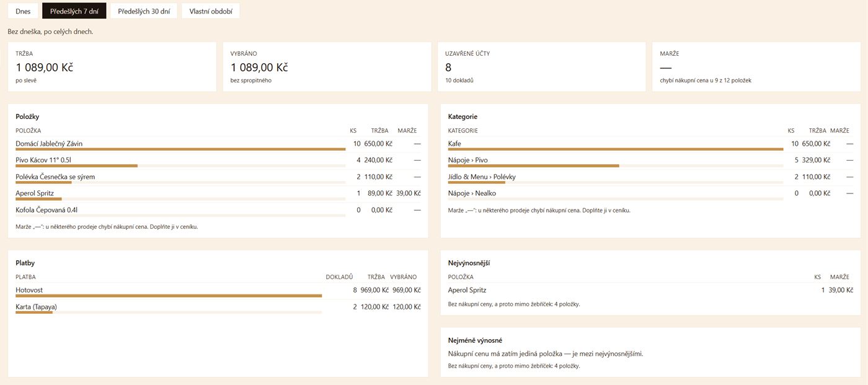Click the 'bez spropitného' caption

coord(251,81)
